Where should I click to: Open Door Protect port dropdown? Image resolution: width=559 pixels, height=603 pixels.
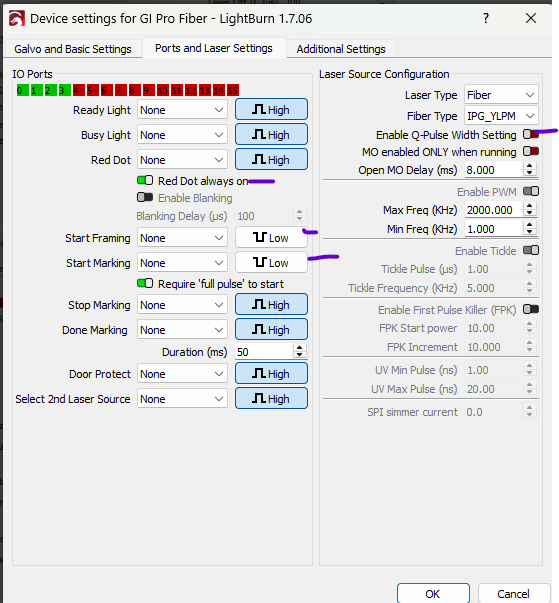(x=182, y=374)
